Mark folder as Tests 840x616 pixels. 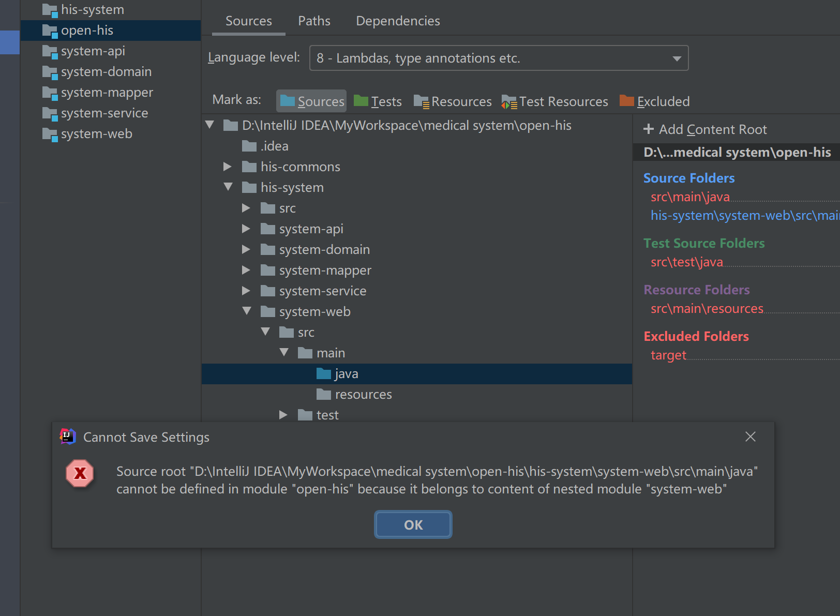point(378,101)
